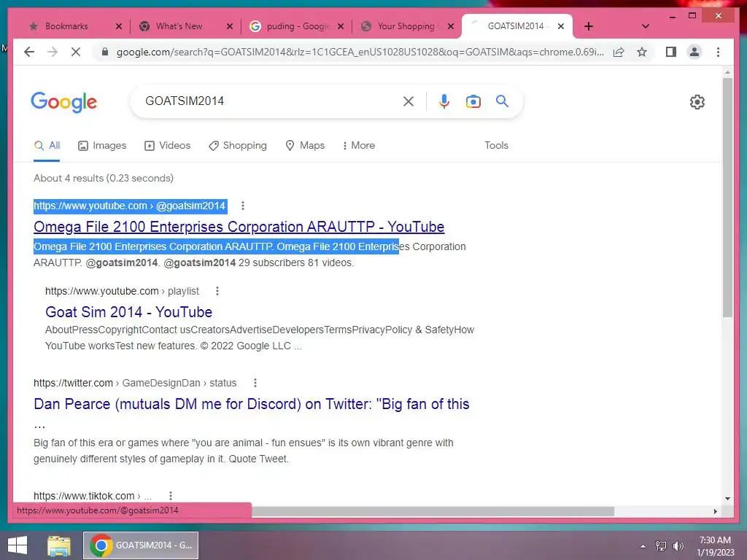Screen dimensions: 747x560
Task: Go back to the previous page
Action: tap(29, 52)
